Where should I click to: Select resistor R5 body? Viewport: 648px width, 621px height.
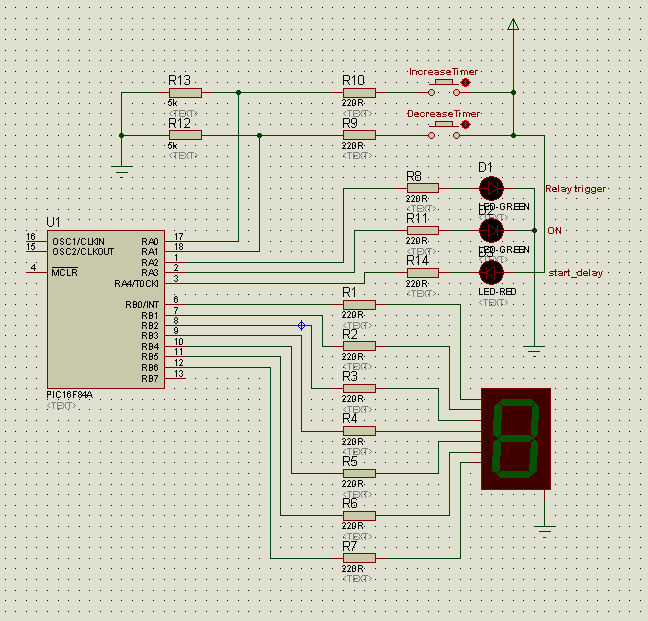359,473
